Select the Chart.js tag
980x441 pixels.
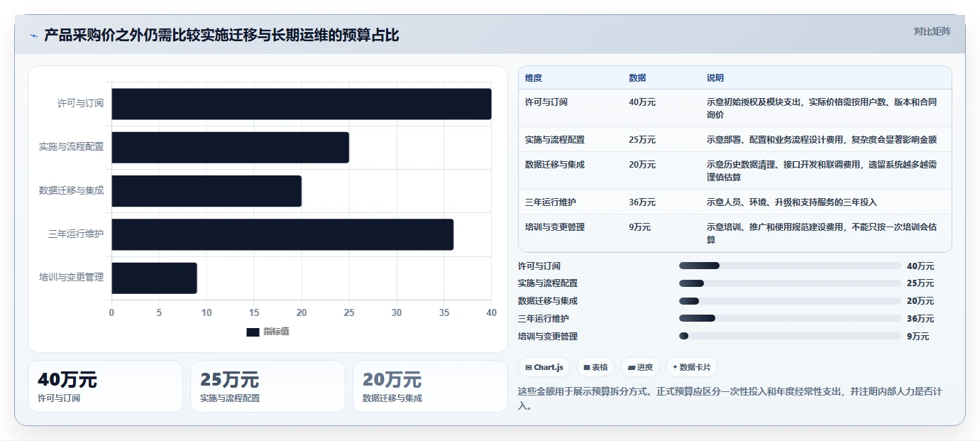pyautogui.click(x=544, y=367)
